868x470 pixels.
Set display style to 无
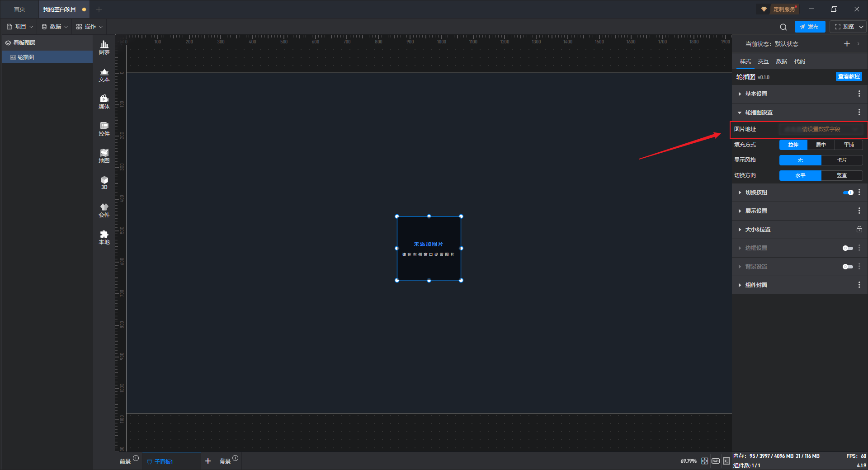pyautogui.click(x=800, y=160)
